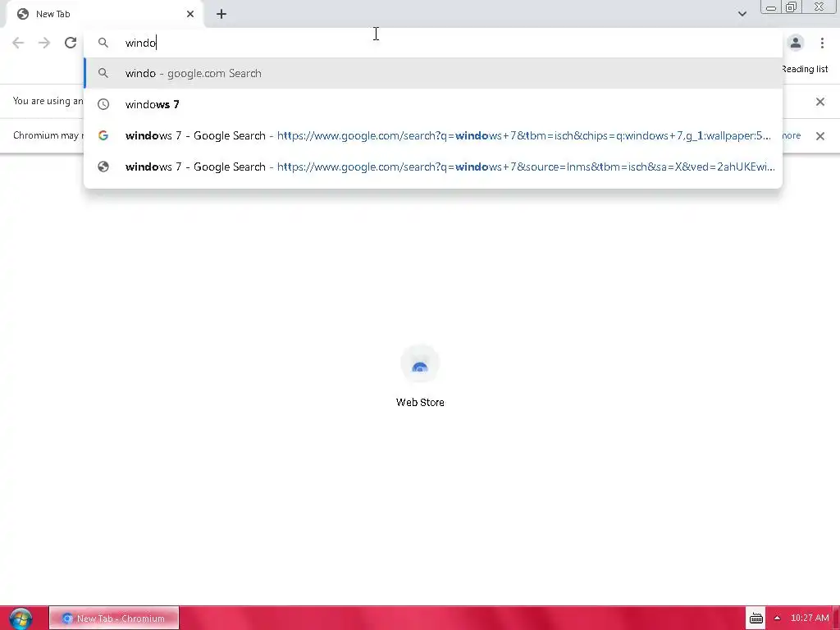The height and width of the screenshot is (630, 840).
Task: Select the New Tab tab
Action: [x=105, y=14]
